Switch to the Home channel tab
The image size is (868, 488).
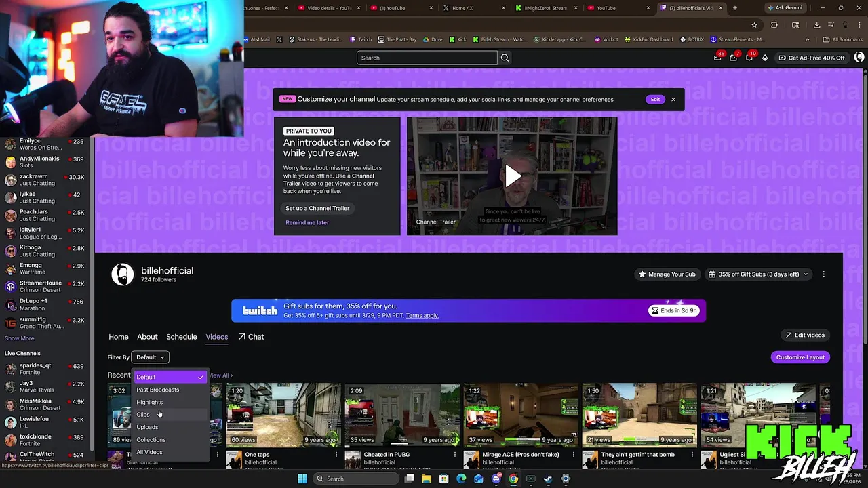119,337
